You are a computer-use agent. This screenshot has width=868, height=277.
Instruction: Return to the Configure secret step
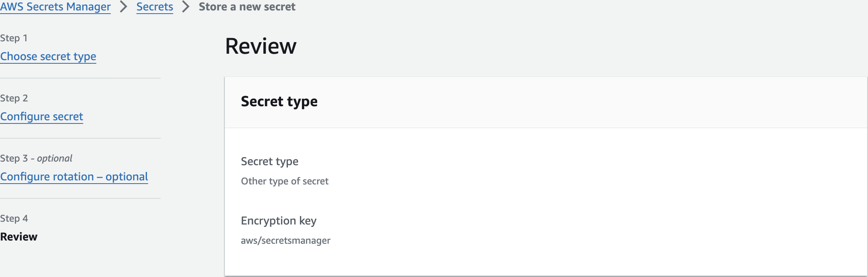tap(42, 117)
